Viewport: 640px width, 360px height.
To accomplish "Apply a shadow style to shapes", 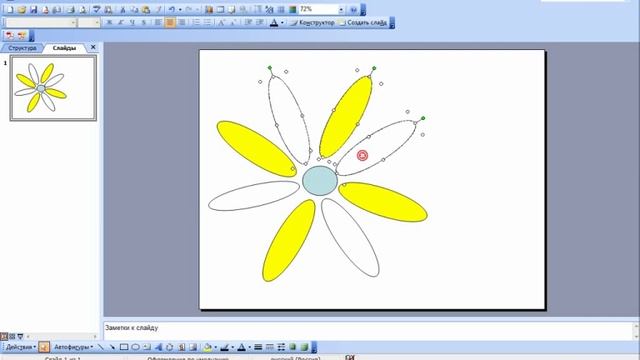I will click(x=292, y=347).
